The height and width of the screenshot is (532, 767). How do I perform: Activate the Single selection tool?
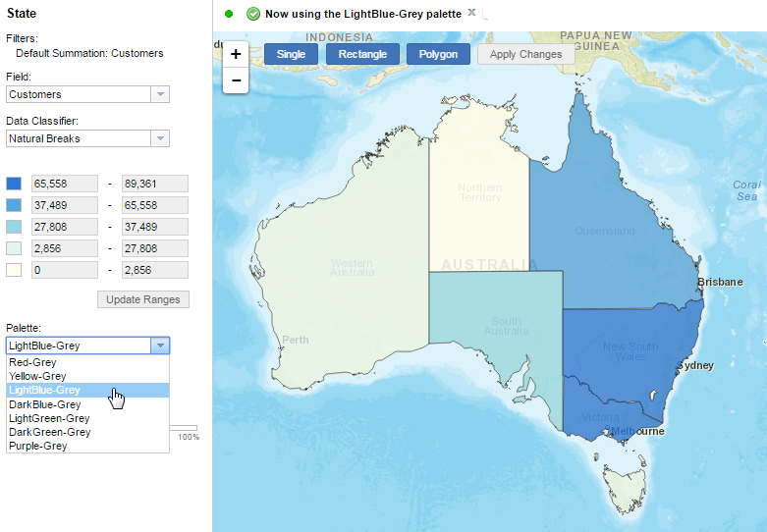[291, 54]
